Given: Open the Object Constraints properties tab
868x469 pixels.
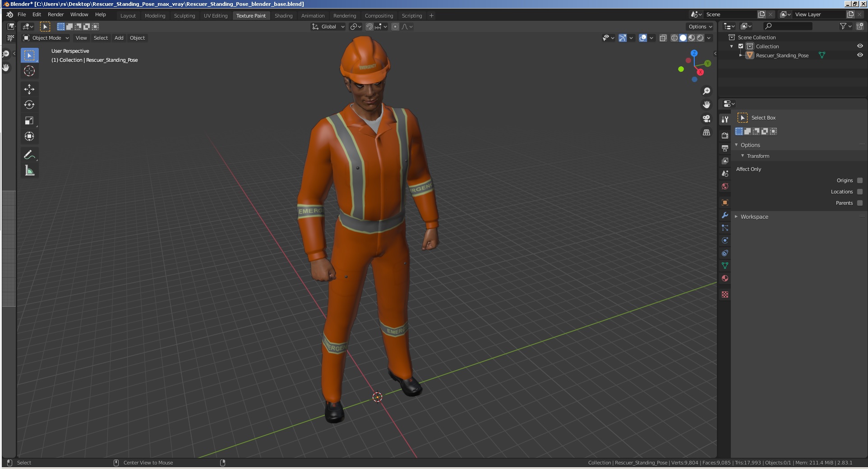Looking at the screenshot, I should 725,253.
